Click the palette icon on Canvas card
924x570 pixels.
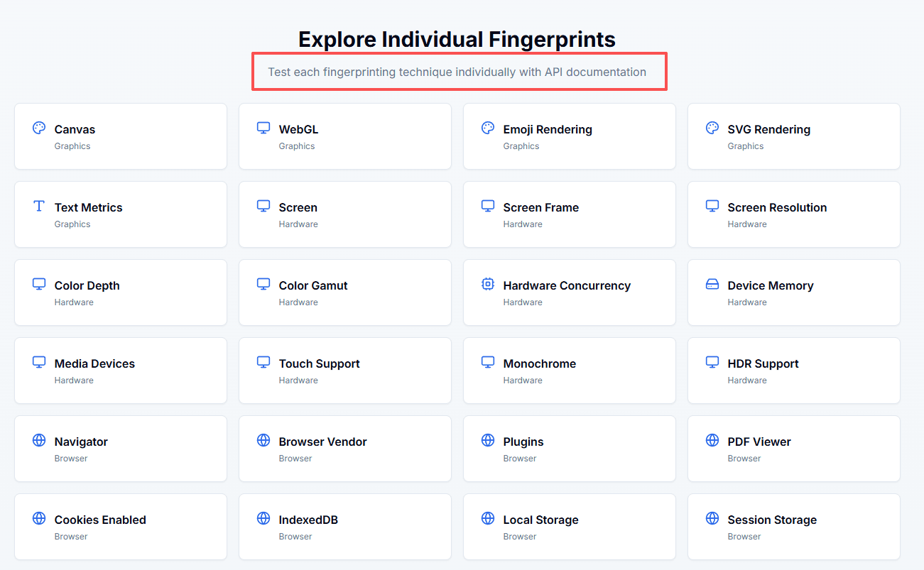coord(39,128)
